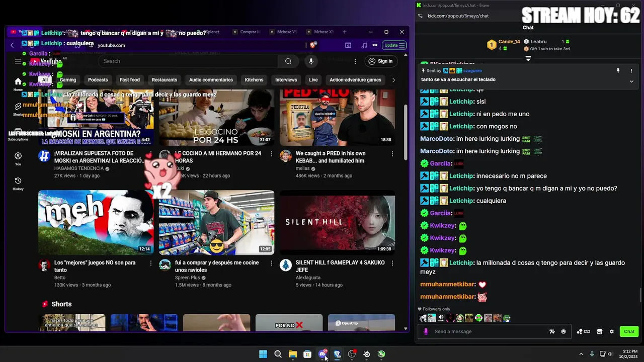Image resolution: width=644 pixels, height=362 pixels.
Task: Click the green Chat send button
Action: (629, 332)
